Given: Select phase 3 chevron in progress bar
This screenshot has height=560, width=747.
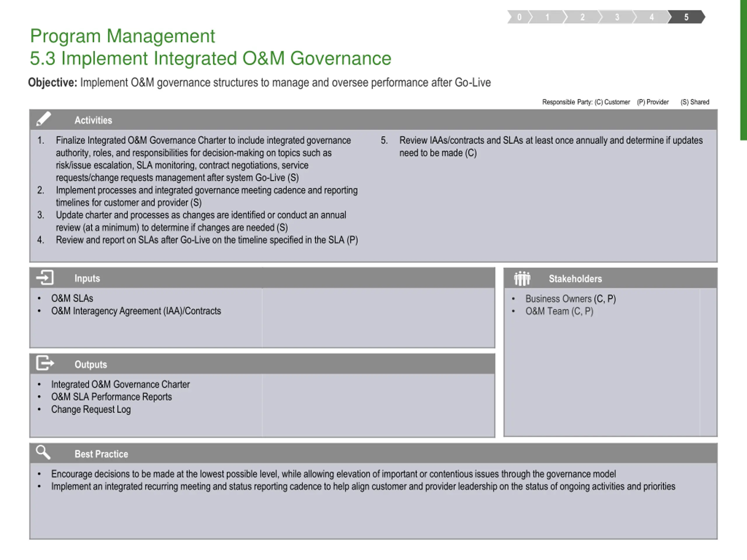Looking at the screenshot, I should click(x=617, y=17).
